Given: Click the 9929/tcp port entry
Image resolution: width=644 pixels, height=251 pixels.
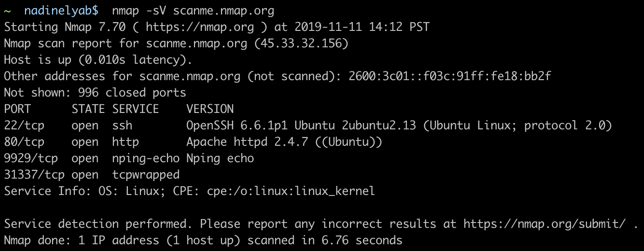Looking at the screenshot, I should 31,158.
